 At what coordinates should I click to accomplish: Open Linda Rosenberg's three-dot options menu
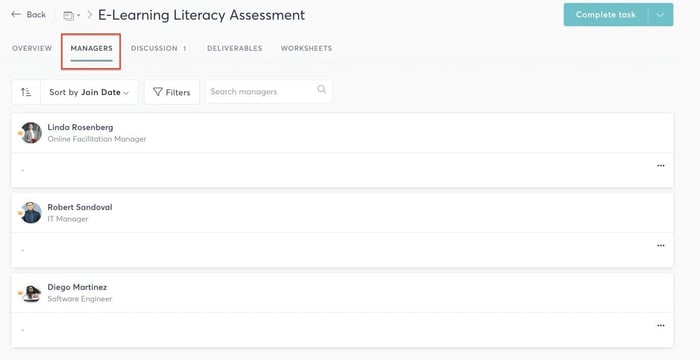661,166
